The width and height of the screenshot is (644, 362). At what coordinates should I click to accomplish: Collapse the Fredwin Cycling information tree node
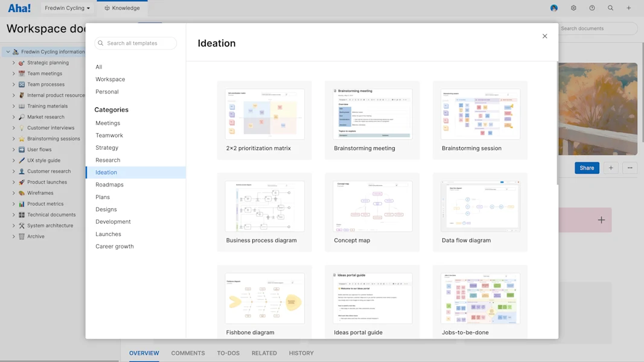[x=8, y=52]
